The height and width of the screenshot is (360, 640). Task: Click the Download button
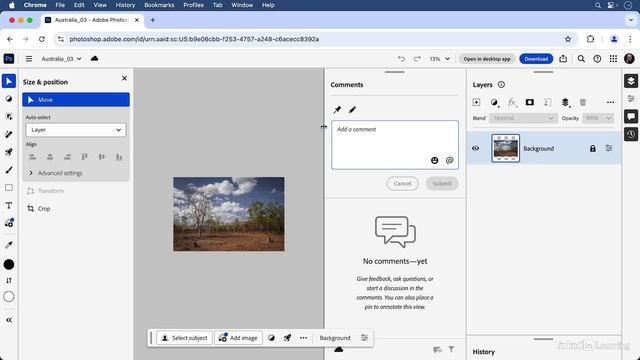pos(536,59)
